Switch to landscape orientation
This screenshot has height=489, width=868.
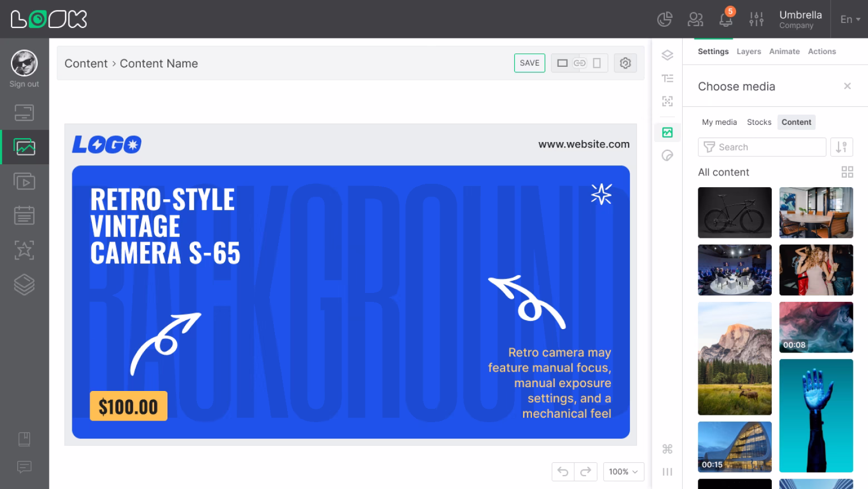click(x=562, y=63)
